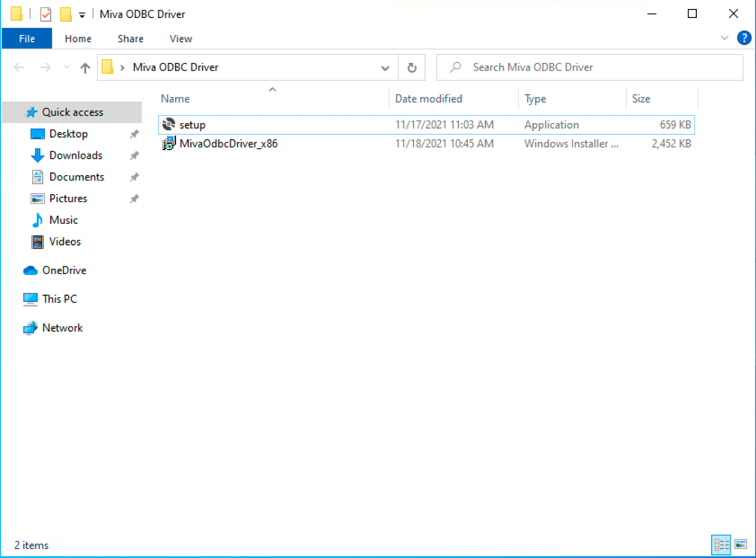This screenshot has height=558, width=756.
Task: Switch to Large icons view layout
Action: click(741, 544)
